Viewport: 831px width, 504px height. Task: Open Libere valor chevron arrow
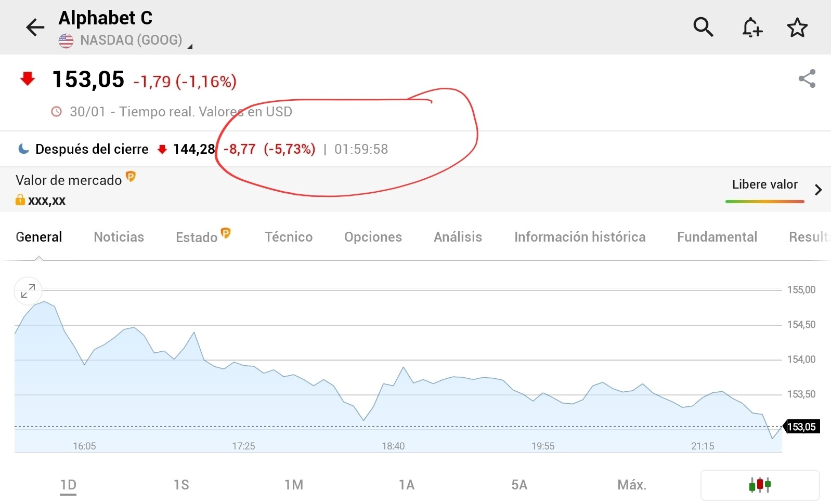(818, 190)
